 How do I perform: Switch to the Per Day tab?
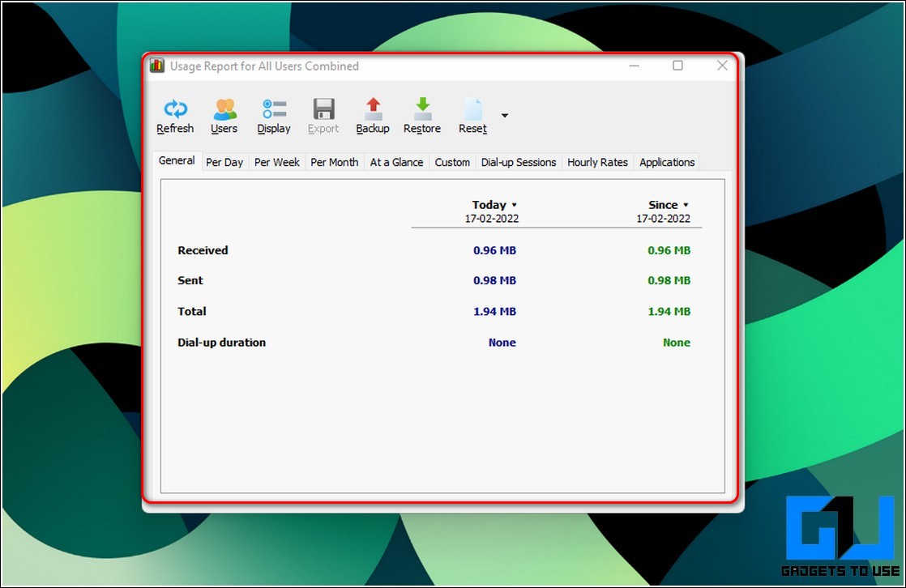[224, 162]
